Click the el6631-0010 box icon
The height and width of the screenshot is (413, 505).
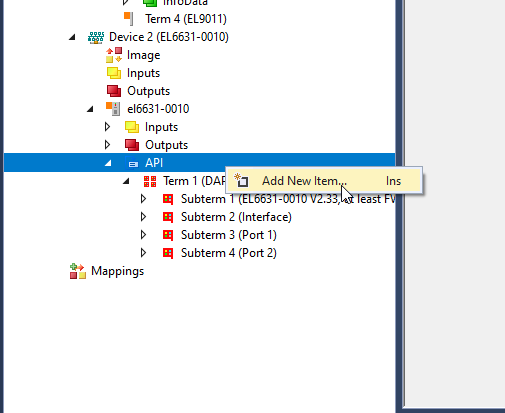pos(113,109)
